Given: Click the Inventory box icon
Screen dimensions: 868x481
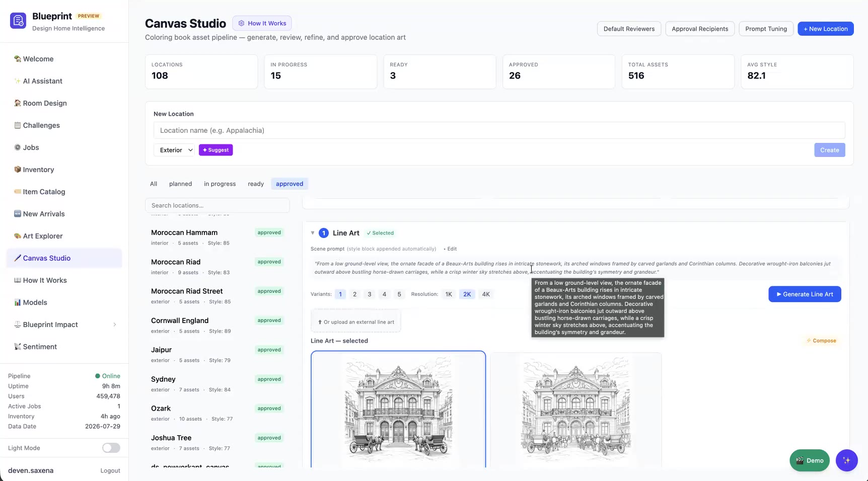Looking at the screenshot, I should pyautogui.click(x=18, y=170).
